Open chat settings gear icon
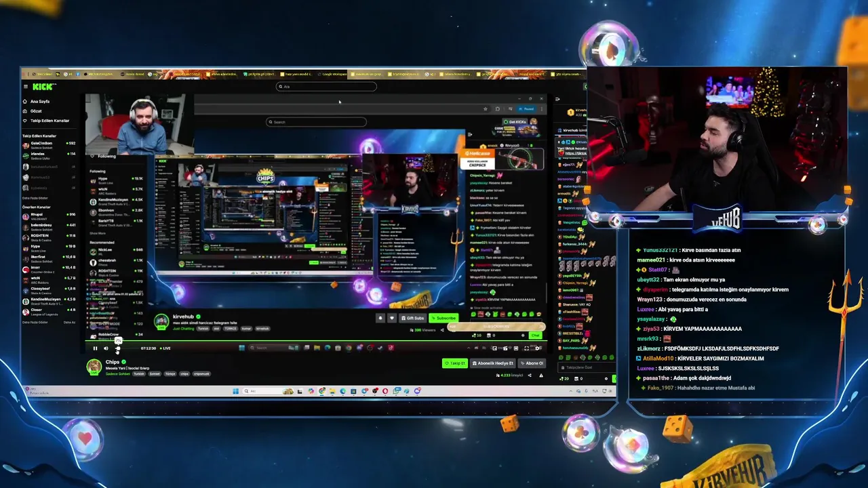 click(606, 379)
